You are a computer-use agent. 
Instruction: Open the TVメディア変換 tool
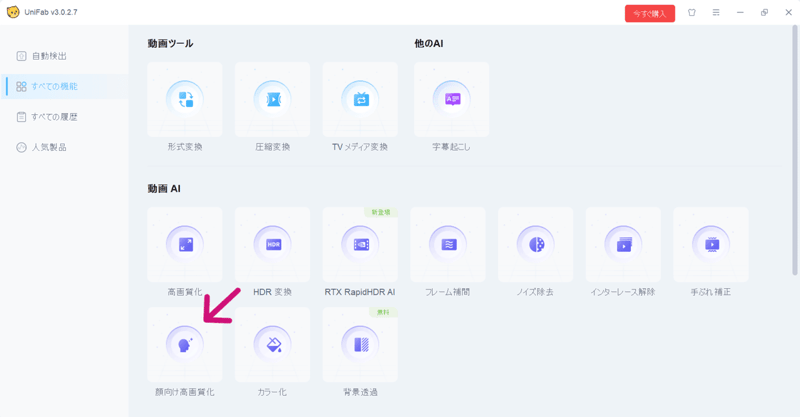pyautogui.click(x=360, y=100)
